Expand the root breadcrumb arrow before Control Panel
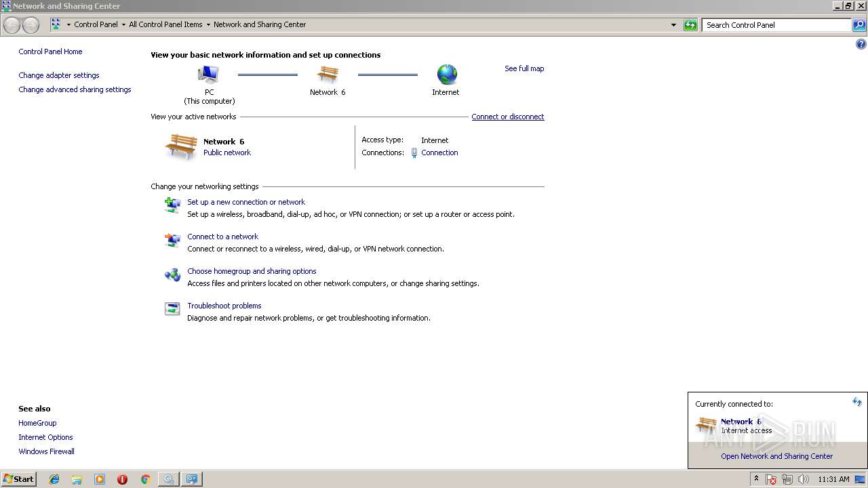The height and width of the screenshot is (488, 868). click(x=68, y=24)
